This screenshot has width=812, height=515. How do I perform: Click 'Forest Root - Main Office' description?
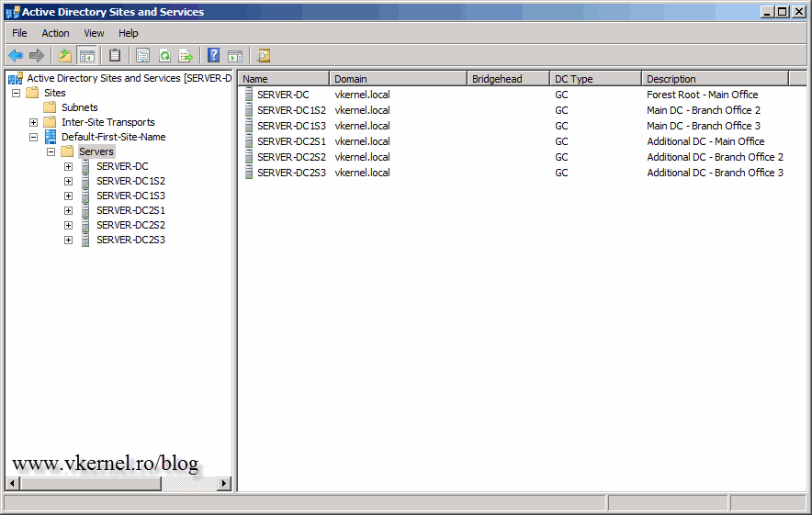[702, 95]
